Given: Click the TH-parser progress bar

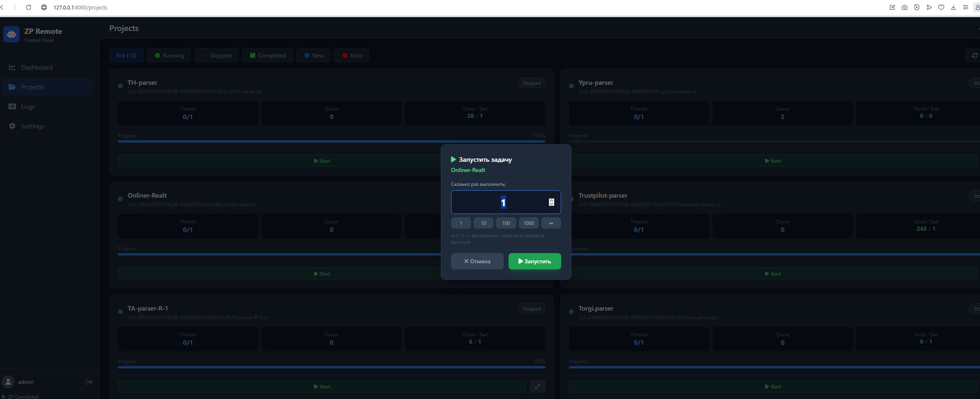Looking at the screenshot, I should pos(332,141).
